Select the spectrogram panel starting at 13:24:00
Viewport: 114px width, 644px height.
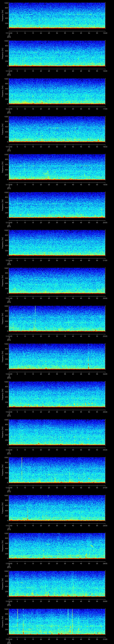tap(57, 394)
